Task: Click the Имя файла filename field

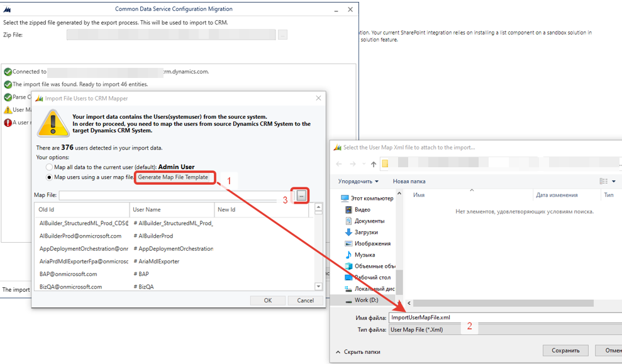Action: [x=505, y=317]
